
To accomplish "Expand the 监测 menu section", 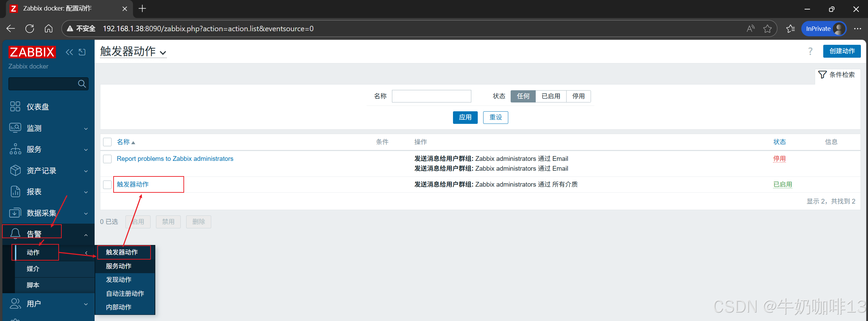I will click(x=86, y=129).
